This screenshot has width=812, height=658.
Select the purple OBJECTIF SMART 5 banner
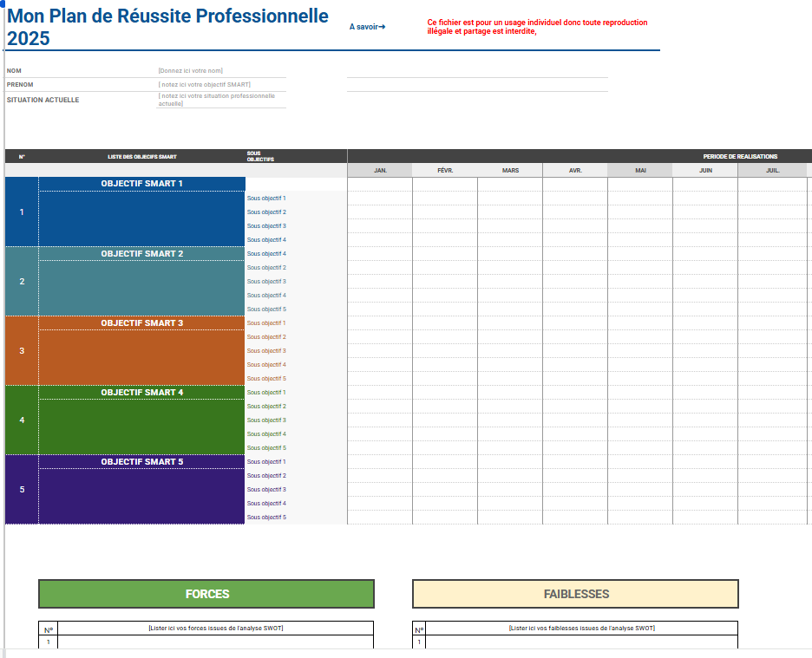tap(141, 460)
